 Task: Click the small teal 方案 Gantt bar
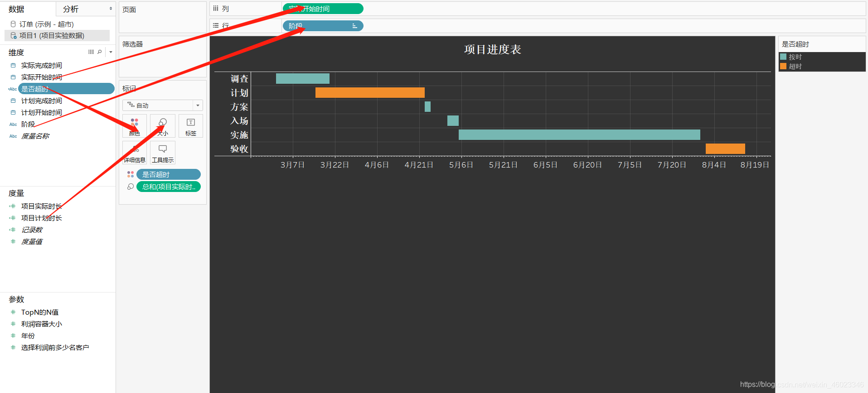pyautogui.click(x=427, y=106)
